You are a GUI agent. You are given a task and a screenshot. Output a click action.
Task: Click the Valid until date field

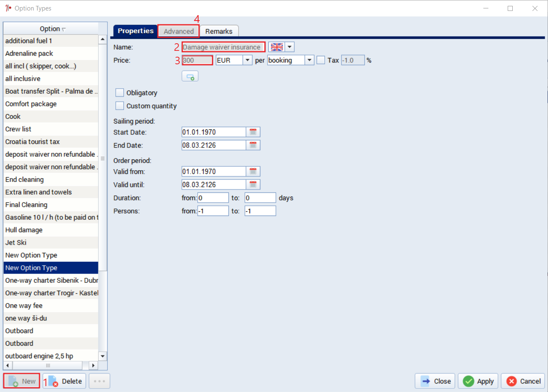click(214, 184)
